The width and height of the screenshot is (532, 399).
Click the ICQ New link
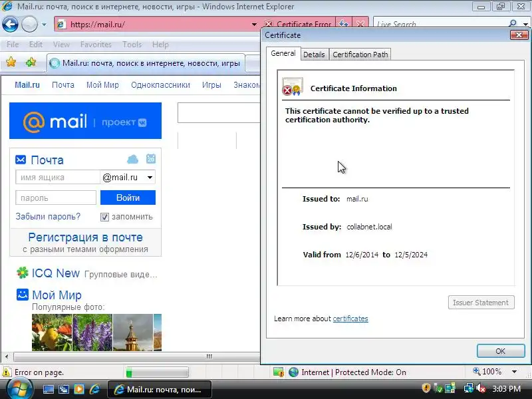coord(56,273)
